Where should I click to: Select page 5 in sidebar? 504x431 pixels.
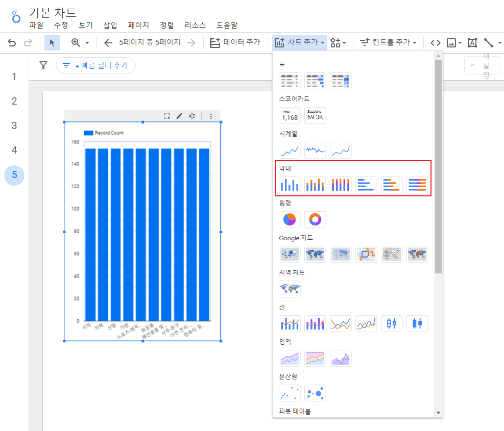click(x=14, y=175)
